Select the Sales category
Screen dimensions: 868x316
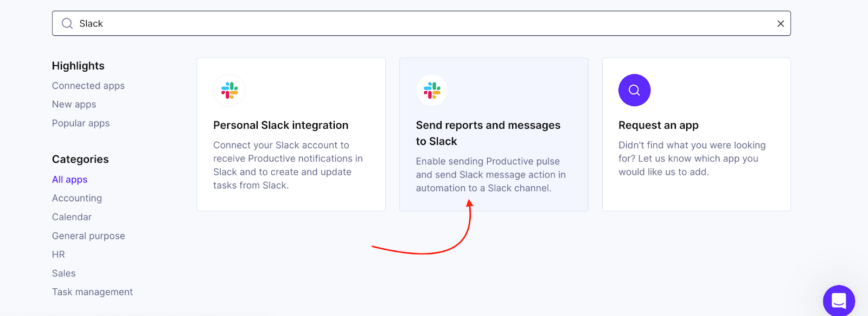coord(63,273)
